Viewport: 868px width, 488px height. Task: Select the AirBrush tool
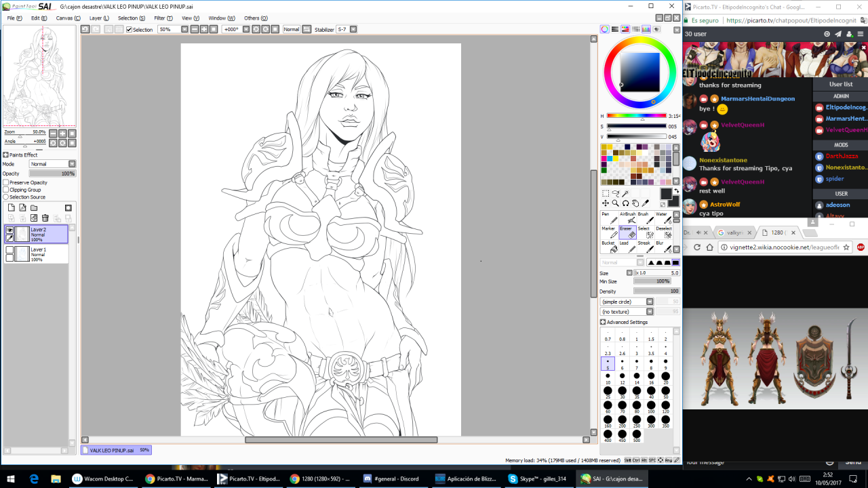click(628, 218)
